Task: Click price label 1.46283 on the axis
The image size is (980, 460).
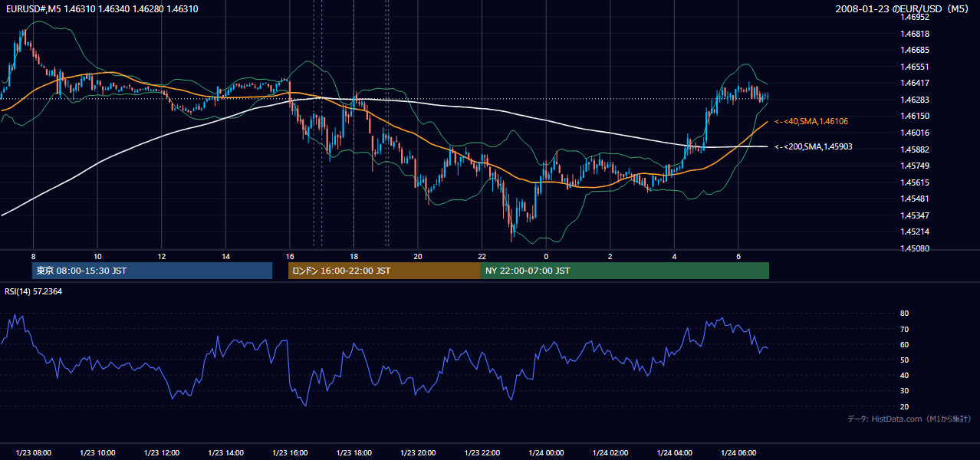Action: (x=914, y=100)
